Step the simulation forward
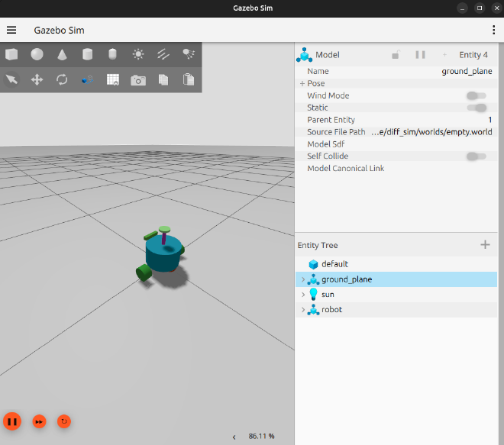The height and width of the screenshot is (445, 504). (x=39, y=421)
